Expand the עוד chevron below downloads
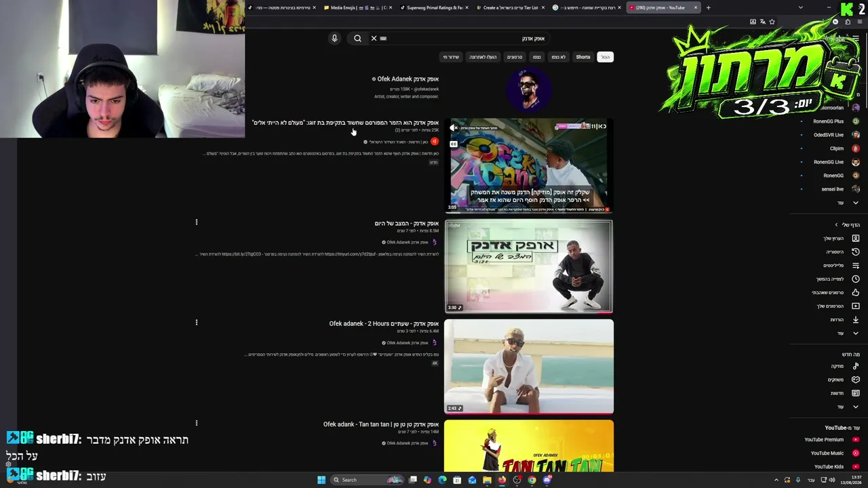 point(856,333)
